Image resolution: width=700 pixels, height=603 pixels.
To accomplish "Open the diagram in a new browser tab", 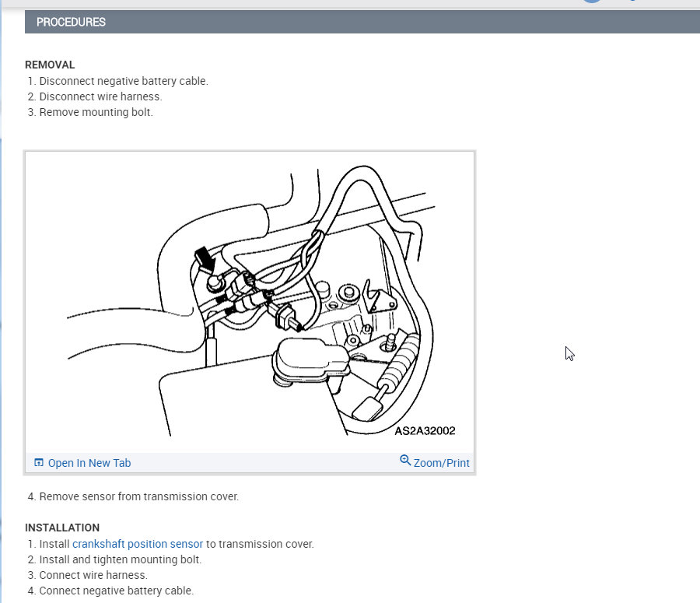I will pos(89,462).
